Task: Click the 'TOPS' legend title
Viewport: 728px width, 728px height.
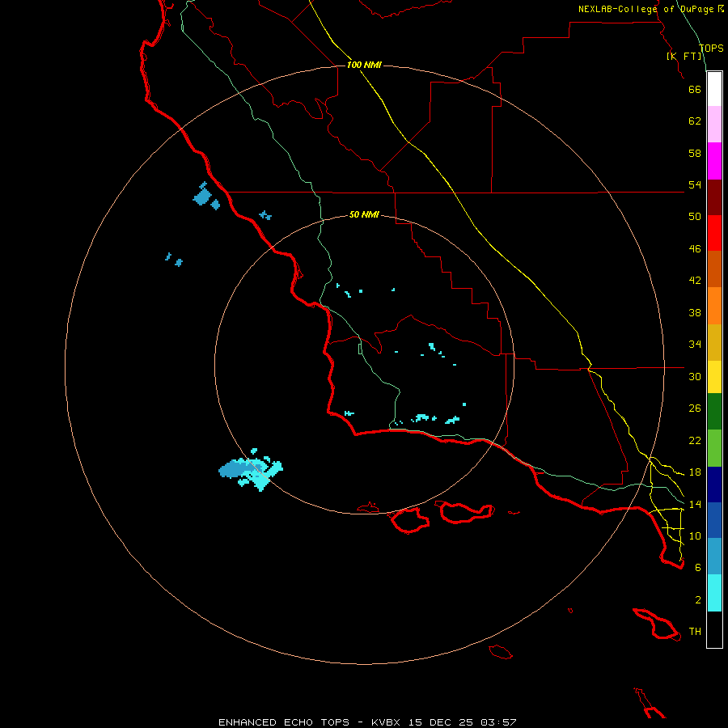Action: [711, 49]
